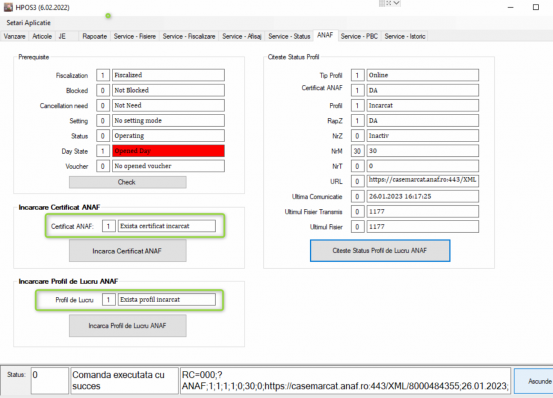Maximize the HPOS3 window
The image size is (553, 398).
pos(536,7)
